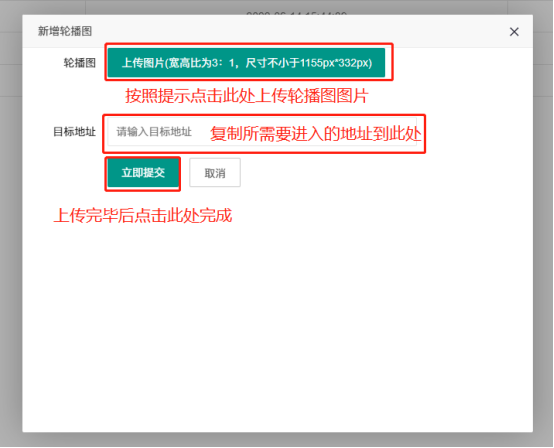Screen dimensions: 554x448
Task: Click the dimmed backdrop below the dialog
Action: (x=277, y=440)
